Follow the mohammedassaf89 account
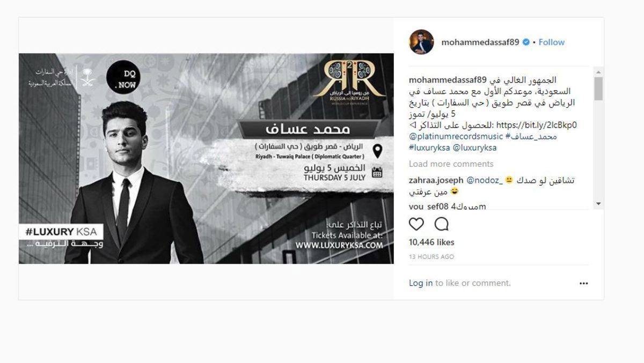 (x=552, y=42)
